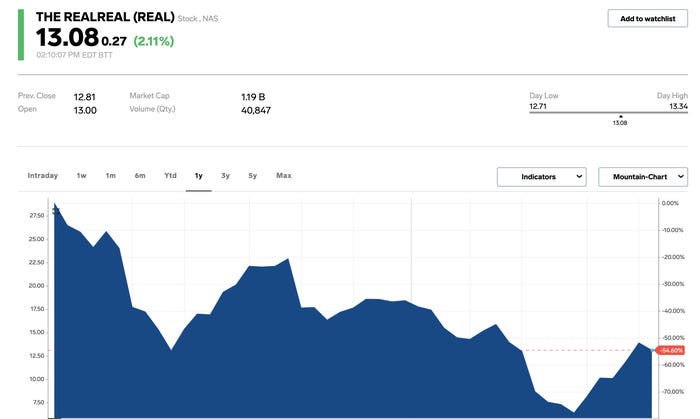
Task: Click the Prev. Close value 12.81
Action: [x=84, y=97]
